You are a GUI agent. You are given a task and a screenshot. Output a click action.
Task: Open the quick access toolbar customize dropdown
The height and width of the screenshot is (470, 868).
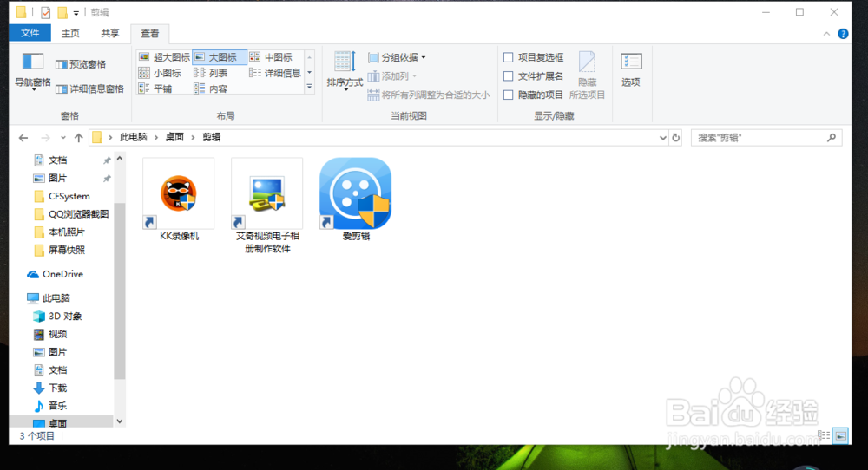[x=76, y=13]
